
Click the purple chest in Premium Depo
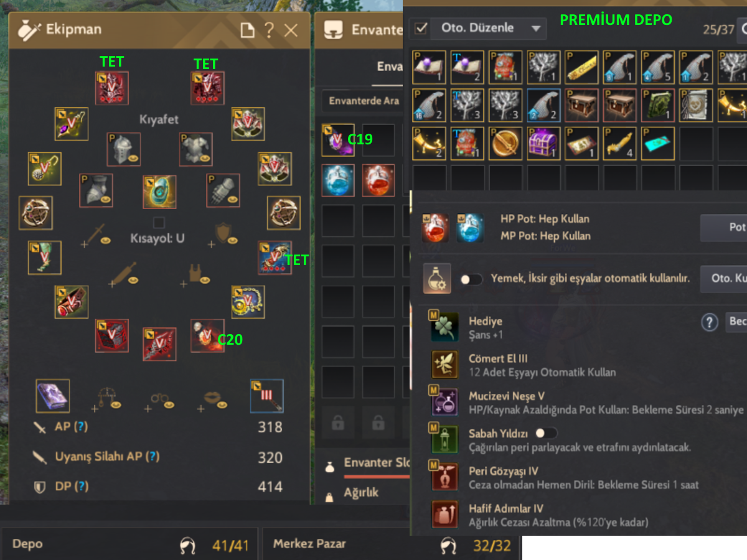point(543,143)
